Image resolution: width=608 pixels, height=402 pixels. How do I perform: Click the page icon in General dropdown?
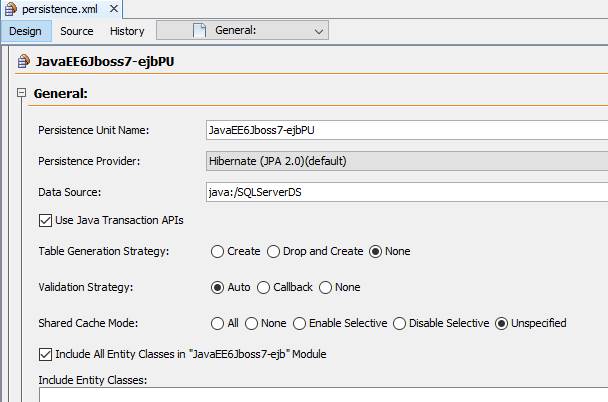point(199,30)
